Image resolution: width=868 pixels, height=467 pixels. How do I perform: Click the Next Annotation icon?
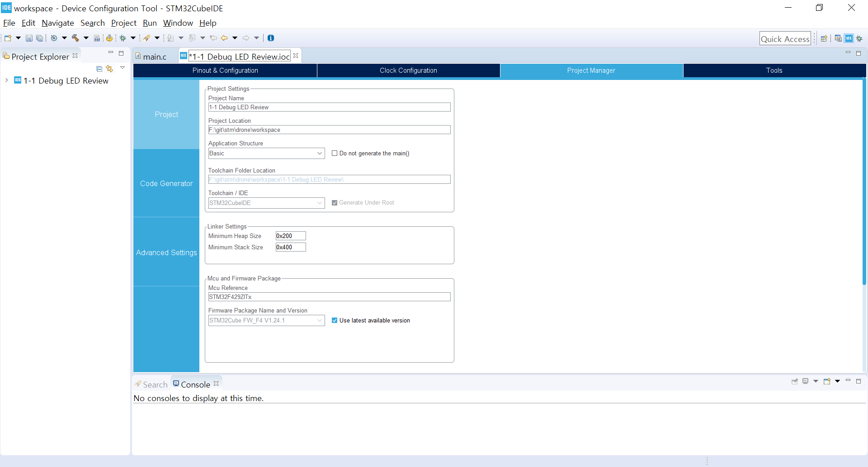(170, 38)
